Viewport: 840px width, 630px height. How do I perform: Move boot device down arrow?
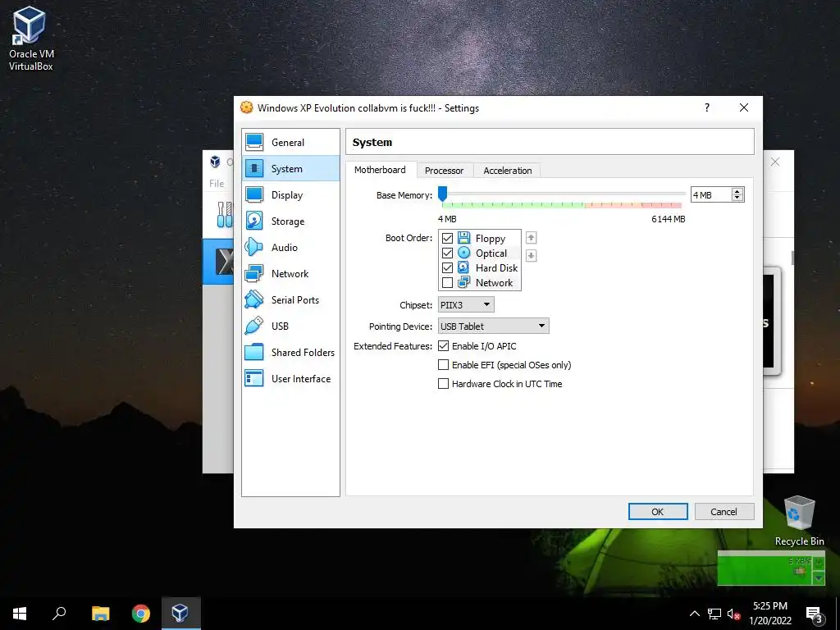pos(531,256)
